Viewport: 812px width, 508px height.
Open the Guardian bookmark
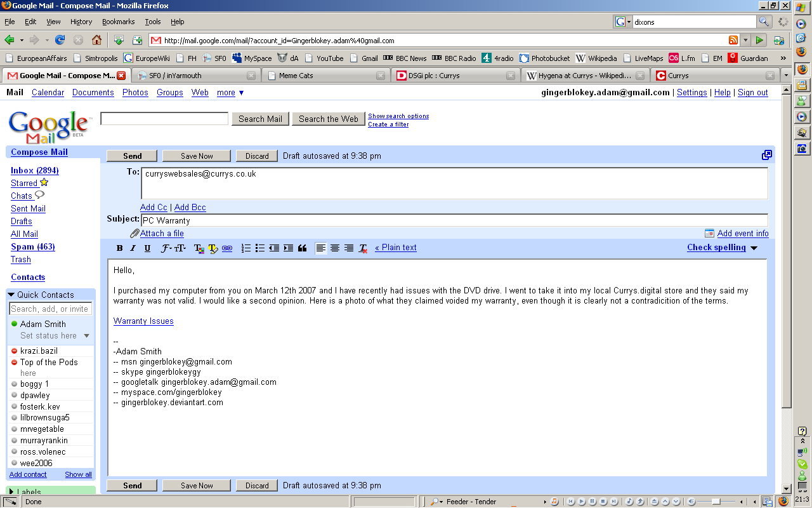(747, 58)
